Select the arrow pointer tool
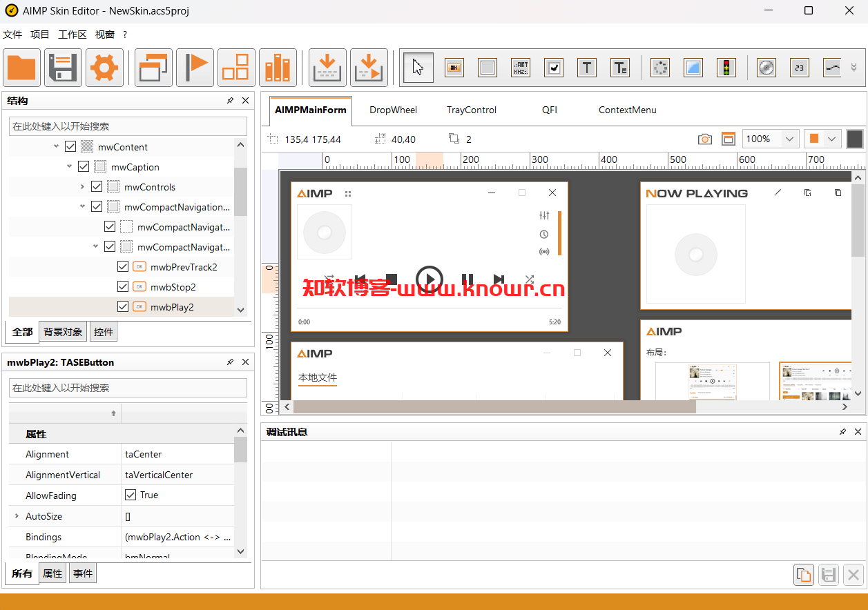 coord(418,68)
